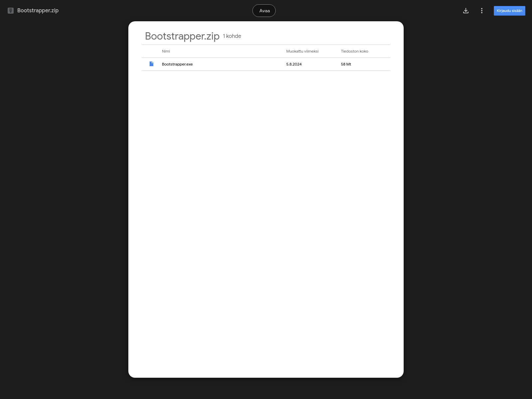This screenshot has height=399, width=532.
Task: Click Kirjaudu sisään sign-in button
Action: (x=509, y=11)
